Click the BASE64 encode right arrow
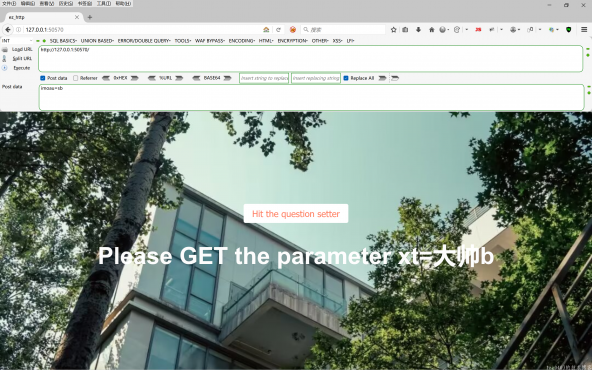Image resolution: width=592 pixels, height=370 pixels. tap(227, 78)
